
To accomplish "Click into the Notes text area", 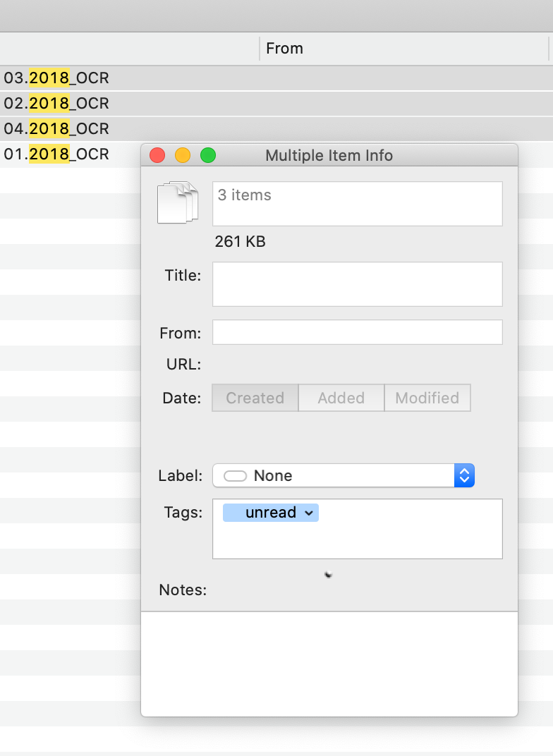I will (329, 663).
